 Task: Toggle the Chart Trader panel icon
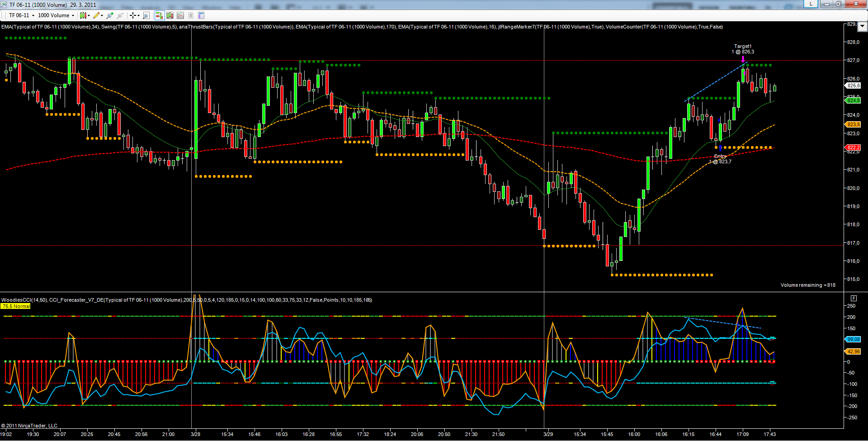pyautogui.click(x=159, y=15)
